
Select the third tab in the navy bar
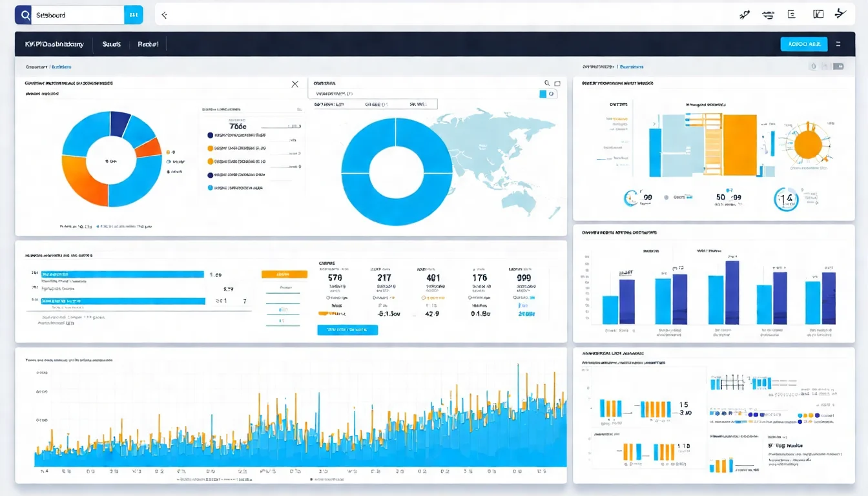tap(148, 45)
